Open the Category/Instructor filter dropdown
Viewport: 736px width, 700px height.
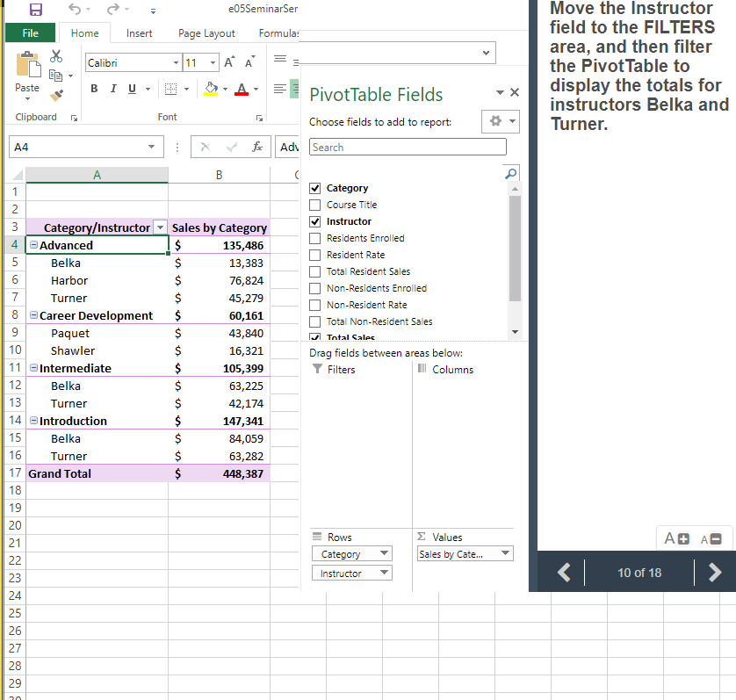(x=160, y=227)
